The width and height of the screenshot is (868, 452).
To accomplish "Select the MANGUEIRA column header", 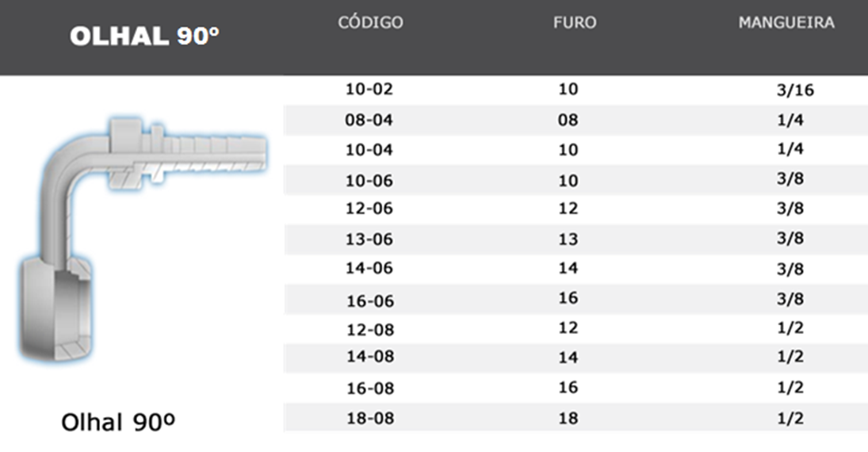I will [x=786, y=23].
